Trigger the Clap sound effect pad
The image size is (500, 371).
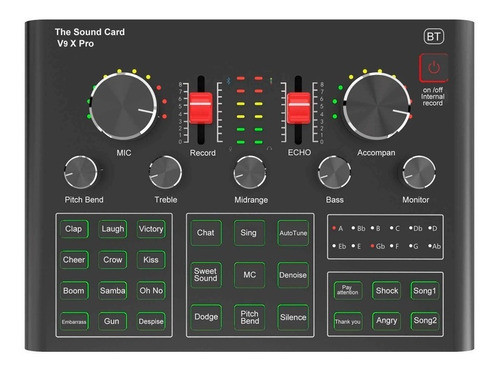coord(74,229)
